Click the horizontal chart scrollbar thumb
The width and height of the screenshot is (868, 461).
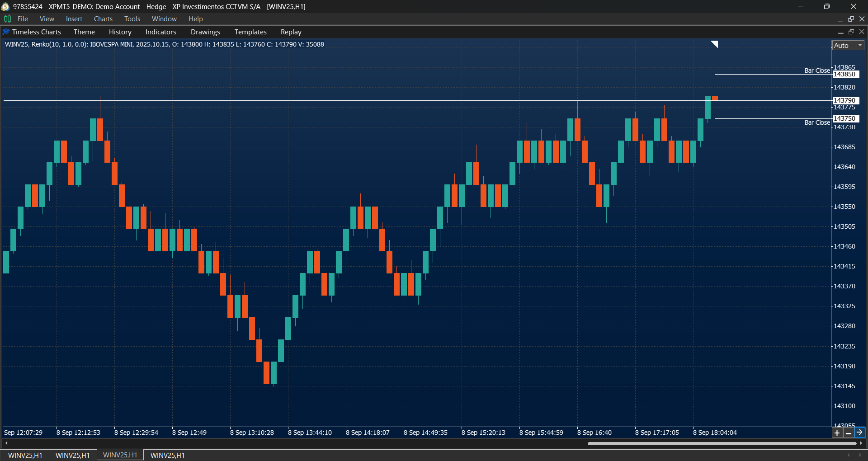715,443
